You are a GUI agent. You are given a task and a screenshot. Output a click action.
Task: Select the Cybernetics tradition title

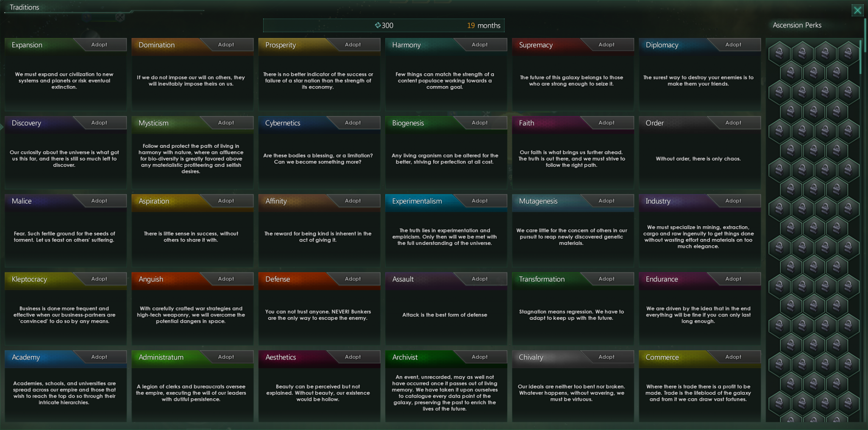point(283,123)
